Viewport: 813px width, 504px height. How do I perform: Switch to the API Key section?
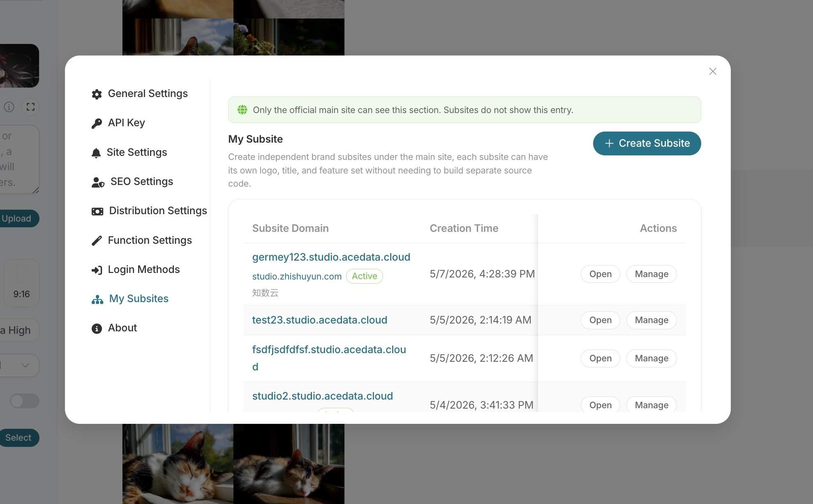(x=118, y=123)
